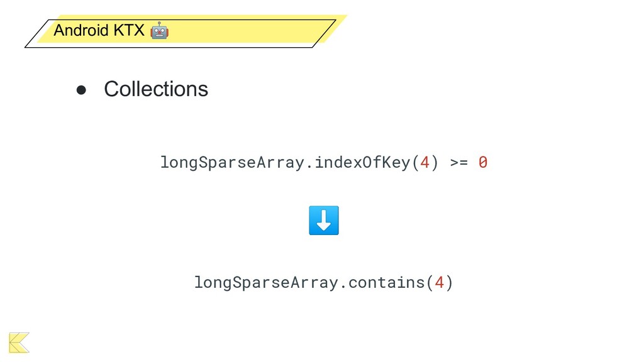Click the red 4 inside indexOfKey parentheses
The image size is (644, 362).
425,162
